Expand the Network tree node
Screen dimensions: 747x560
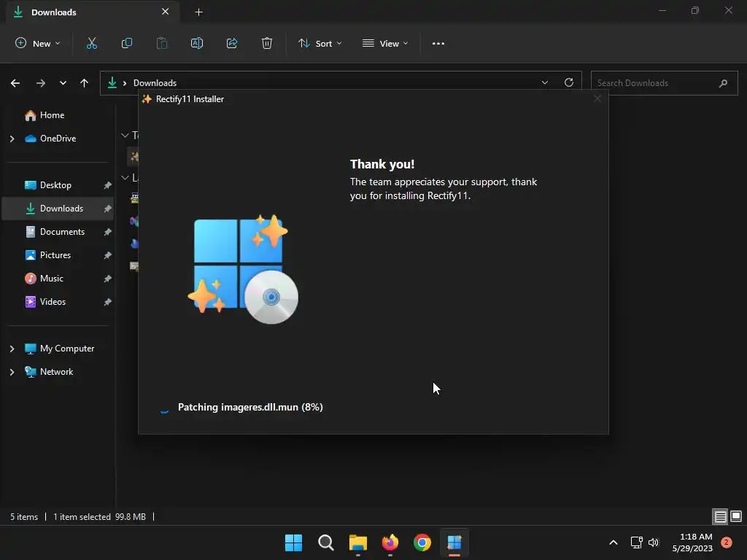click(x=12, y=372)
